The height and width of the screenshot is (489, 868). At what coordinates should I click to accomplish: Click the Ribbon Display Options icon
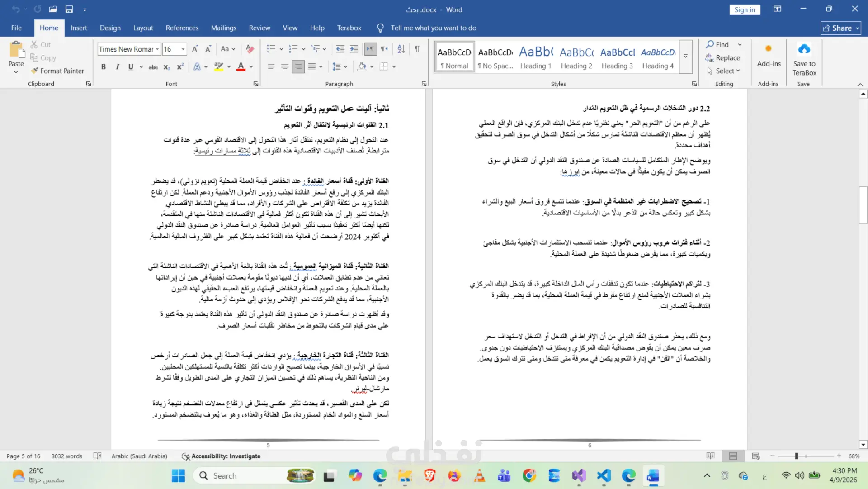778,9
